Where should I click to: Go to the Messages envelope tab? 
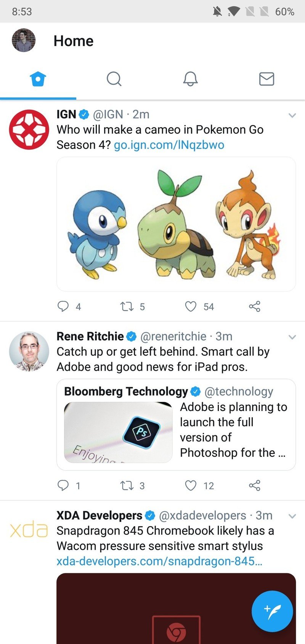tap(266, 79)
